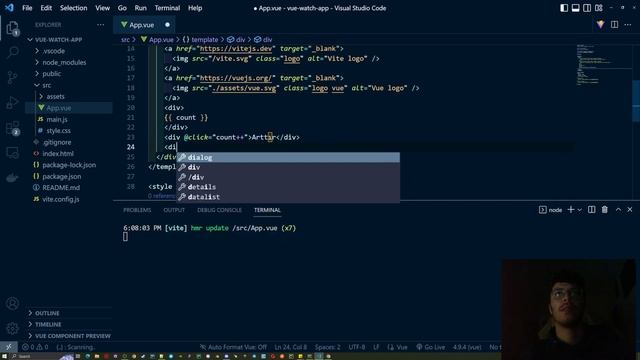Click the Windows Start button
The width and height of the screenshot is (640, 360).
pos(3,356)
